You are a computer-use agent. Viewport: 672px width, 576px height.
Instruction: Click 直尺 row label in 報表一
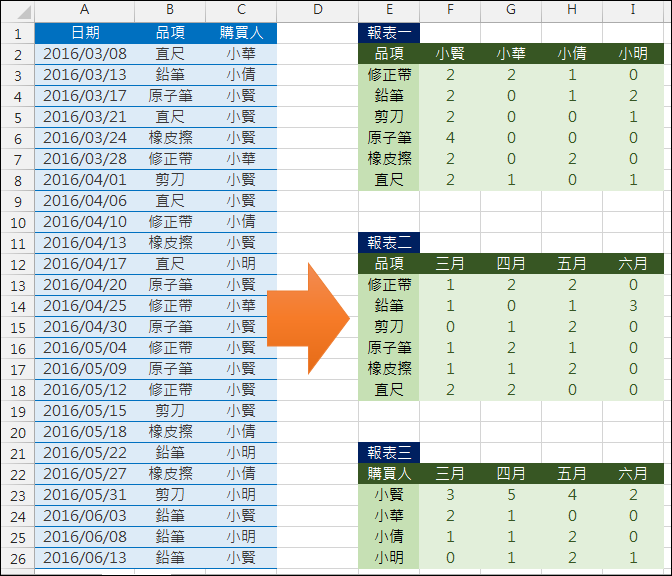click(389, 180)
